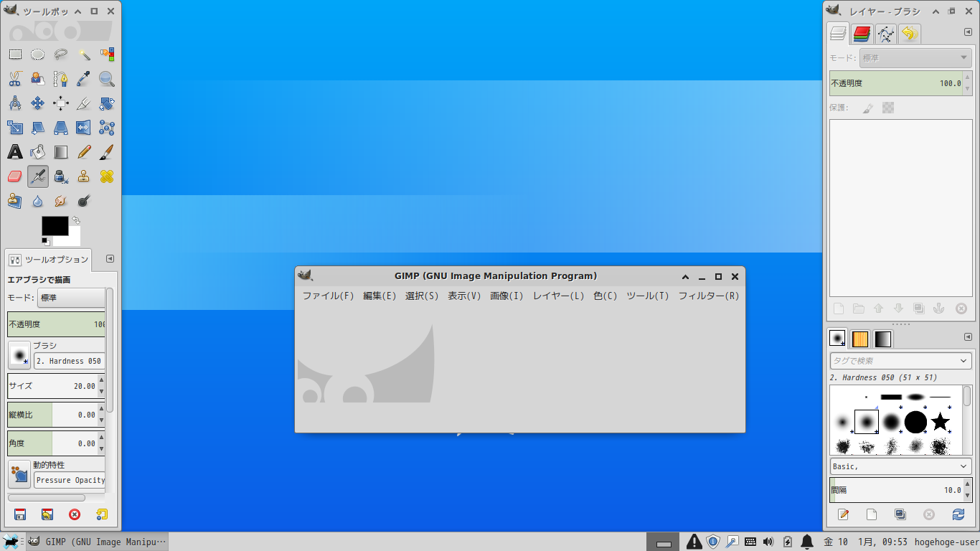Click GIMP window entry in taskbar
Image resolution: width=980 pixels, height=551 pixels.
(x=97, y=542)
